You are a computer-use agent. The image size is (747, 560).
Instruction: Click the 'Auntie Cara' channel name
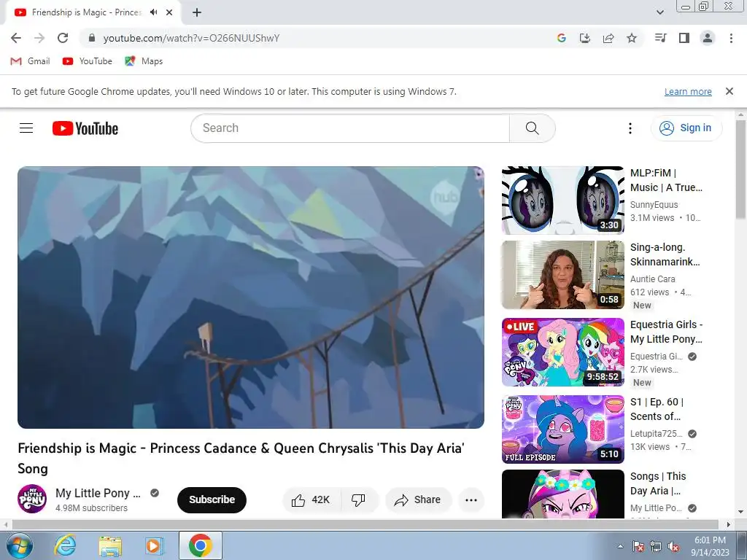pos(652,279)
